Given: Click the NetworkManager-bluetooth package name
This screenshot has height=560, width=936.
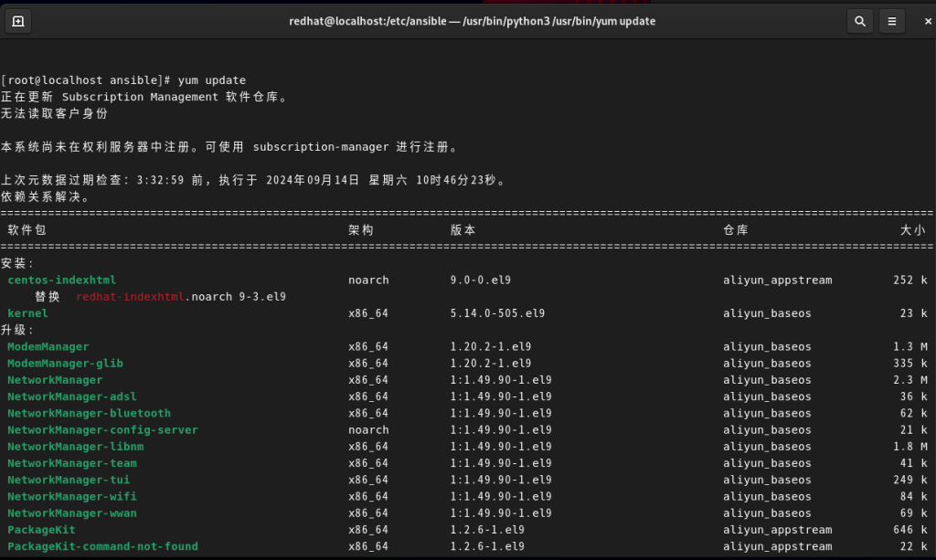Looking at the screenshot, I should tap(89, 413).
